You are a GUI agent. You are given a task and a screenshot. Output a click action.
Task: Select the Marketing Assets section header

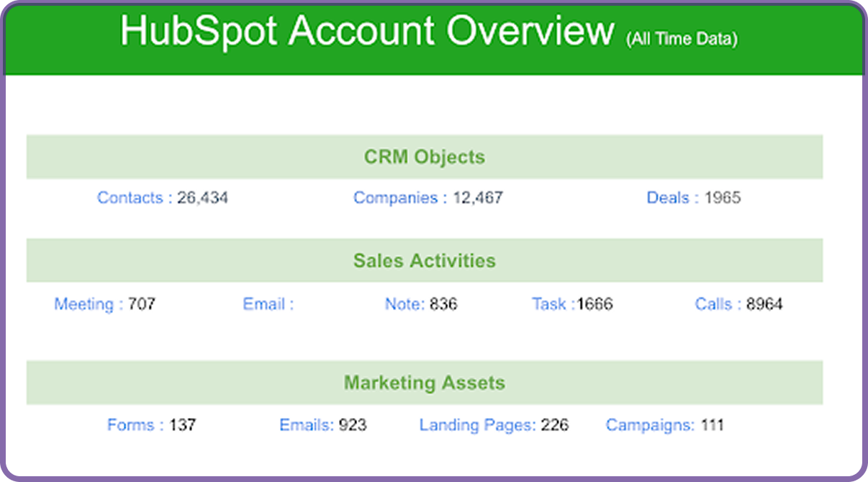425,383
